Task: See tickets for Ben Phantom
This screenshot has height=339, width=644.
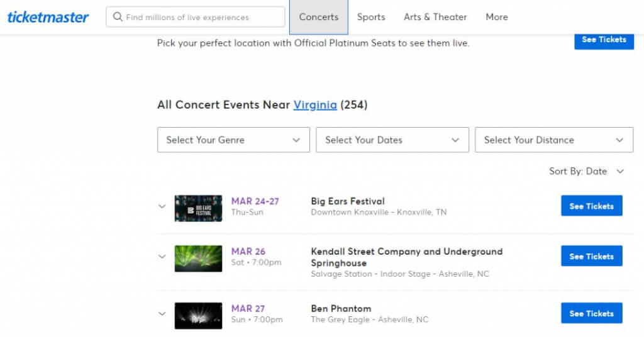Action: pyautogui.click(x=591, y=313)
